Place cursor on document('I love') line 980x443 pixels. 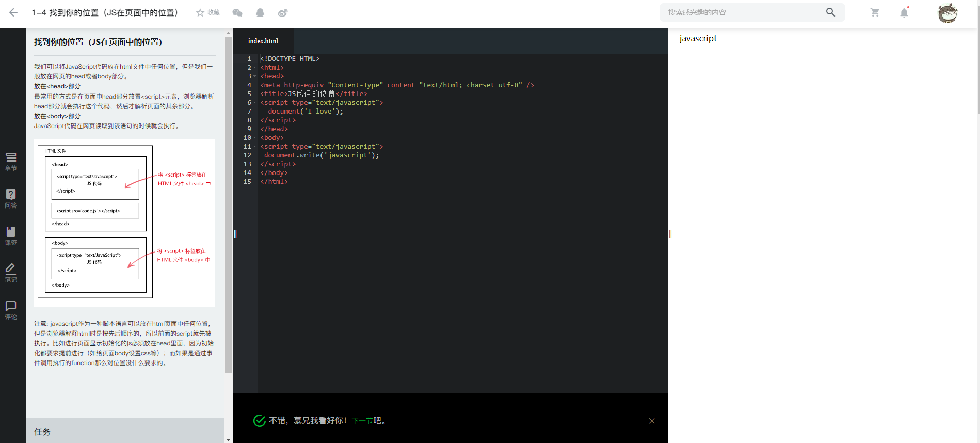pyautogui.click(x=306, y=112)
